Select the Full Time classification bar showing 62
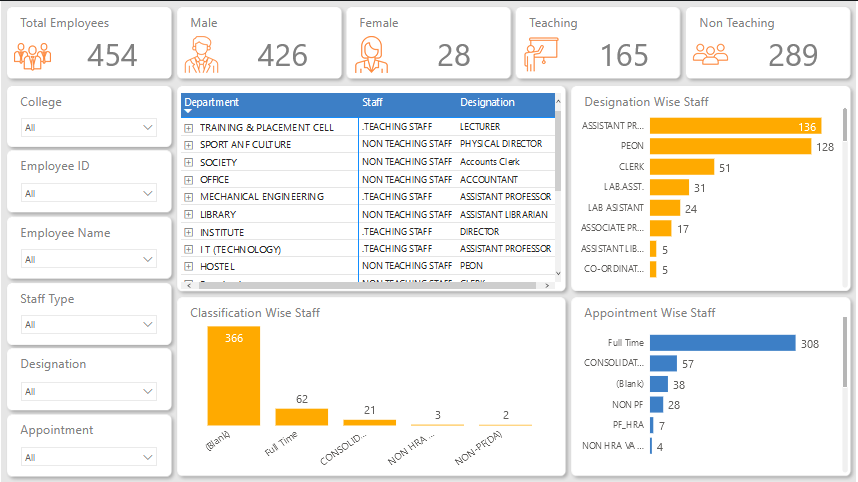 point(302,417)
